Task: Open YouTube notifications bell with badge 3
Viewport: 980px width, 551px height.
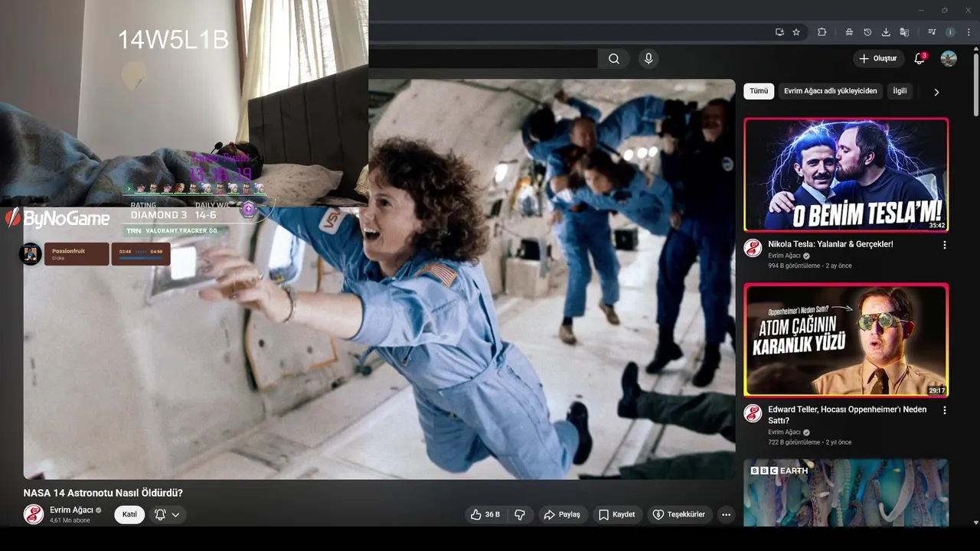Action: (x=920, y=59)
